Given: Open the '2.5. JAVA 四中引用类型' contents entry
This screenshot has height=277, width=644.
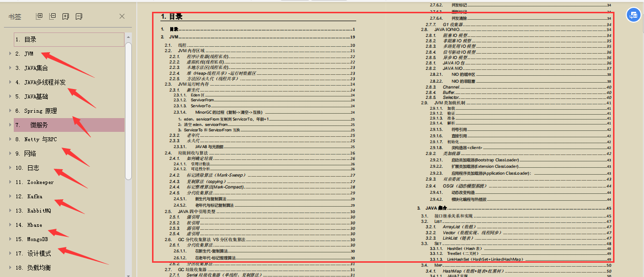Looking at the screenshot, I should (x=260, y=211).
